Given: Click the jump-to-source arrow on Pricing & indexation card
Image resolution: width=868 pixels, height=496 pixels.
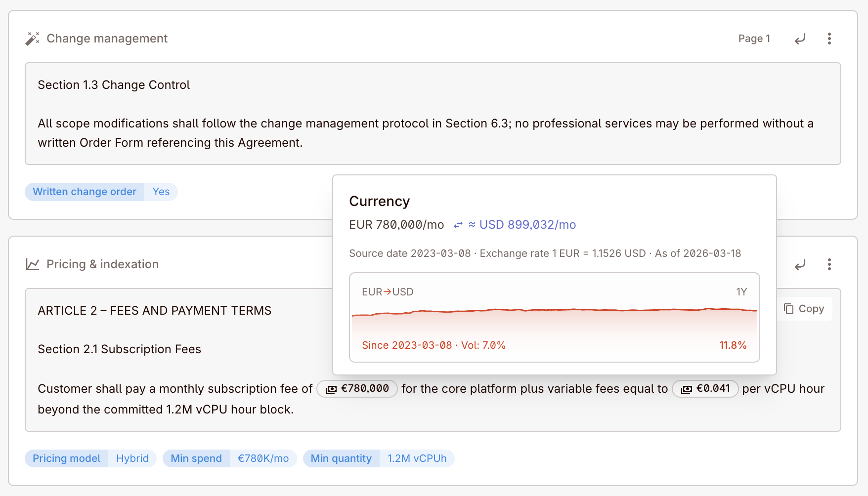Looking at the screenshot, I should click(x=800, y=265).
